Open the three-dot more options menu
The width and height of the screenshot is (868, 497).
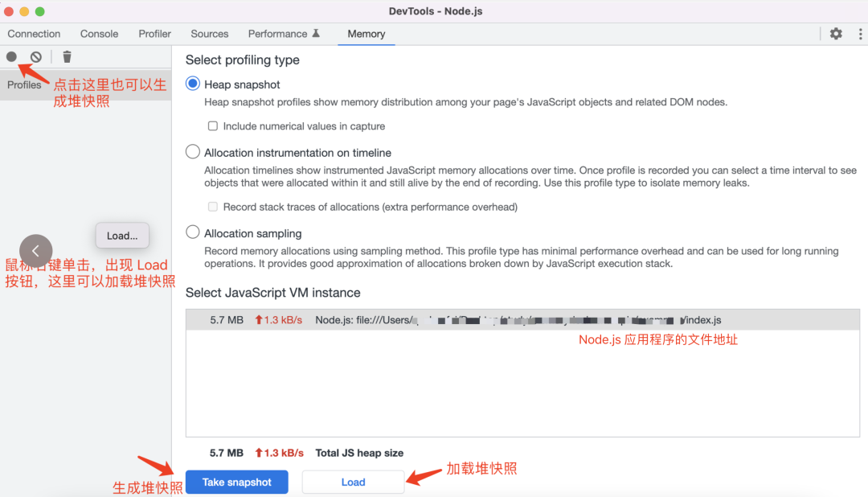[x=860, y=34]
